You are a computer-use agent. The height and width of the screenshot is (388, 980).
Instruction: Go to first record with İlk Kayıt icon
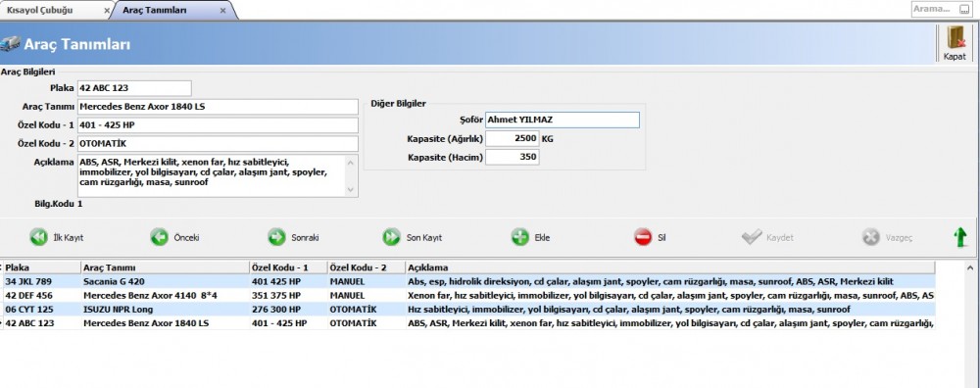coord(39,237)
